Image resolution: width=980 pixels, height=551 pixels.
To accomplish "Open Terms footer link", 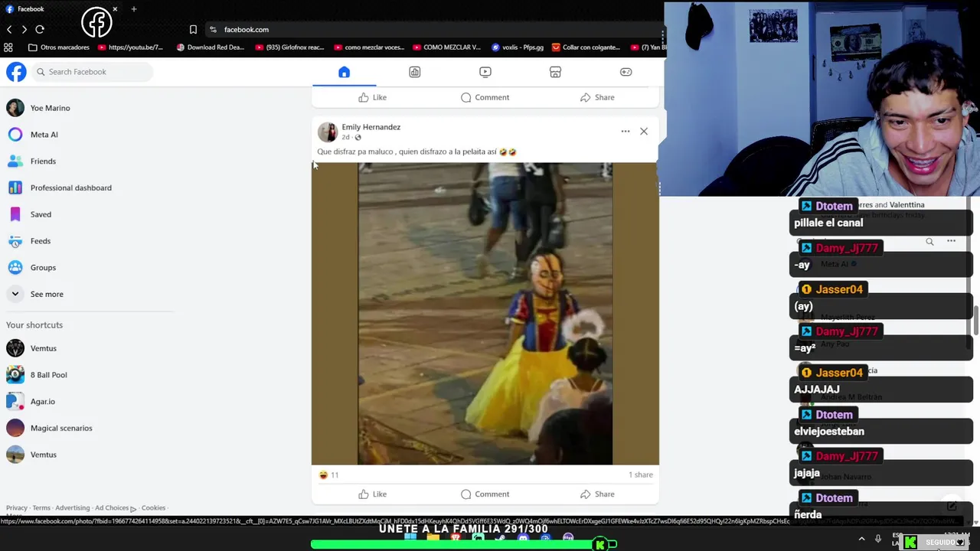I will pos(41,508).
